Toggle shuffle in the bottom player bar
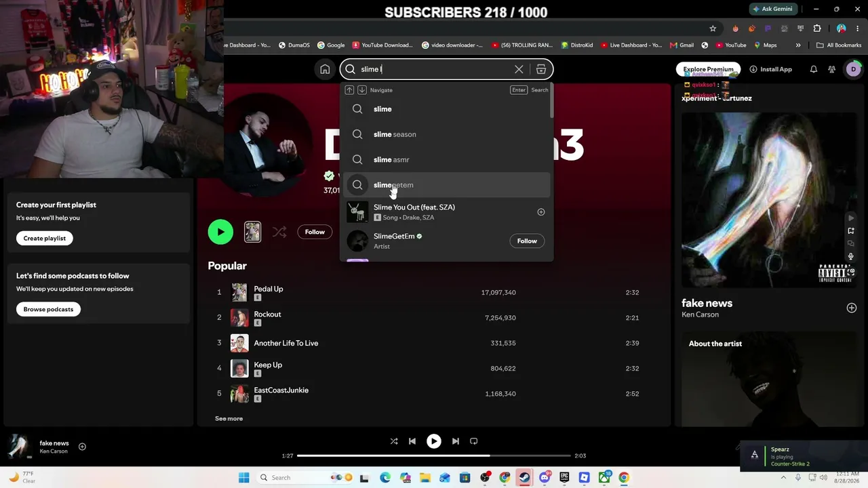868x488 pixels. [394, 441]
